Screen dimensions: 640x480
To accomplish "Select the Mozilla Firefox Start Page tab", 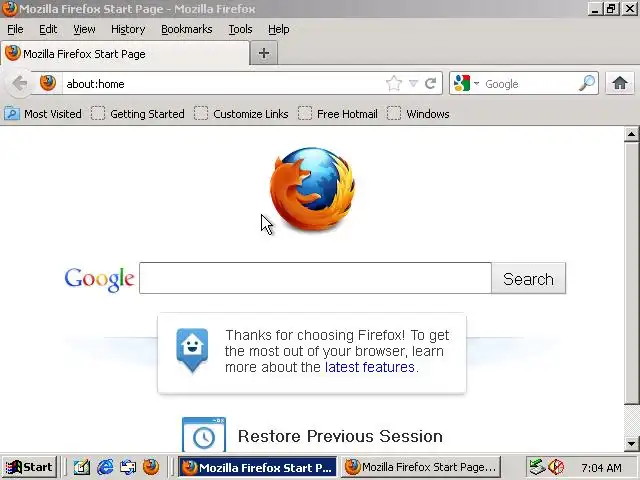I will coord(124,54).
